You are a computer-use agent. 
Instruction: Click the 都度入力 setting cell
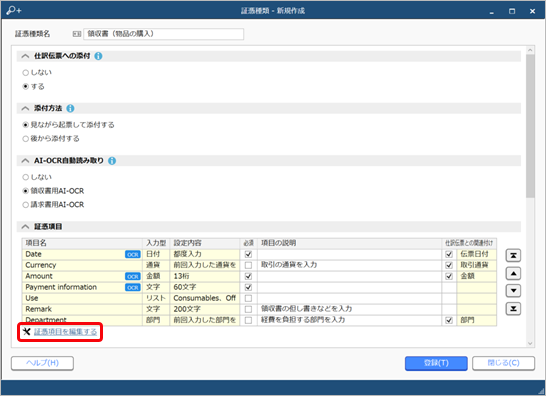[x=205, y=254]
